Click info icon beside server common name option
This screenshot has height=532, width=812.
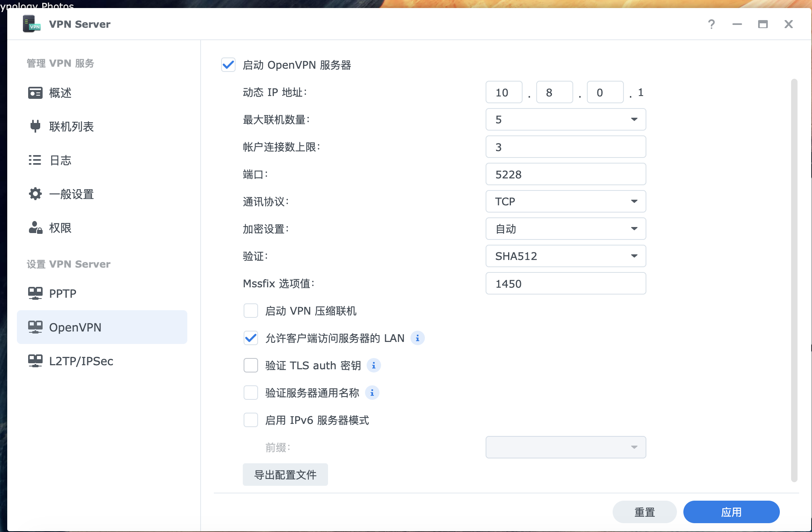[x=372, y=393]
